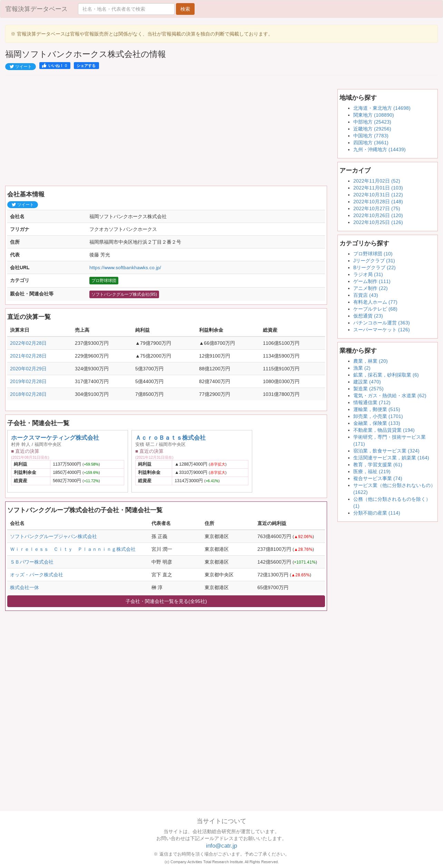This screenshot has width=443, height=868.
Task: Open ソフトバンクグループジャパン株式会社 row
Action: 53,536
